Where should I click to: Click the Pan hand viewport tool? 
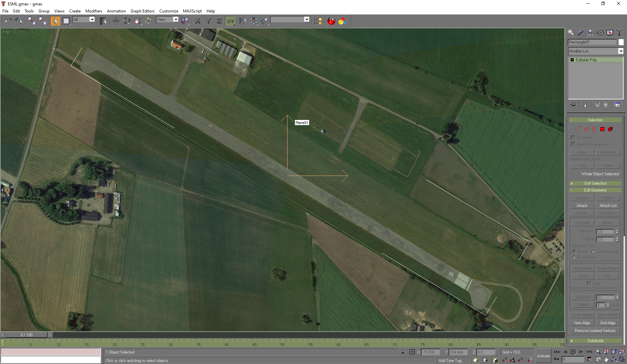pos(606,360)
